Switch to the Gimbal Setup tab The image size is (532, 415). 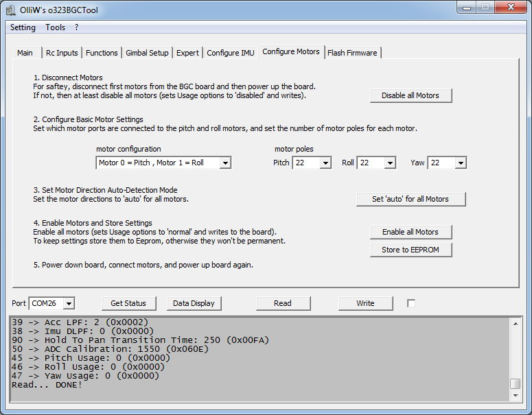[147, 53]
